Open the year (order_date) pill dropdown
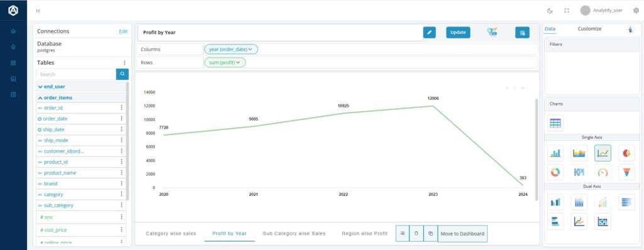This screenshot has height=250, width=644. (231, 49)
